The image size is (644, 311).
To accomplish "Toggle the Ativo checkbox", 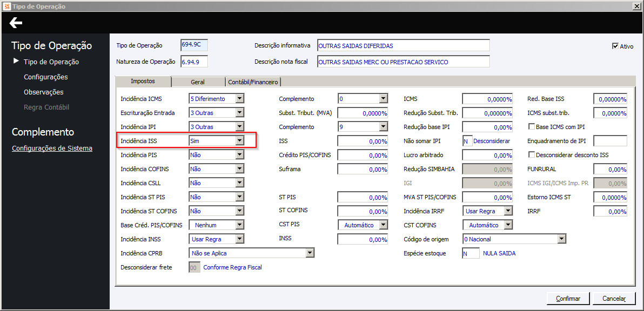I will click(x=615, y=46).
